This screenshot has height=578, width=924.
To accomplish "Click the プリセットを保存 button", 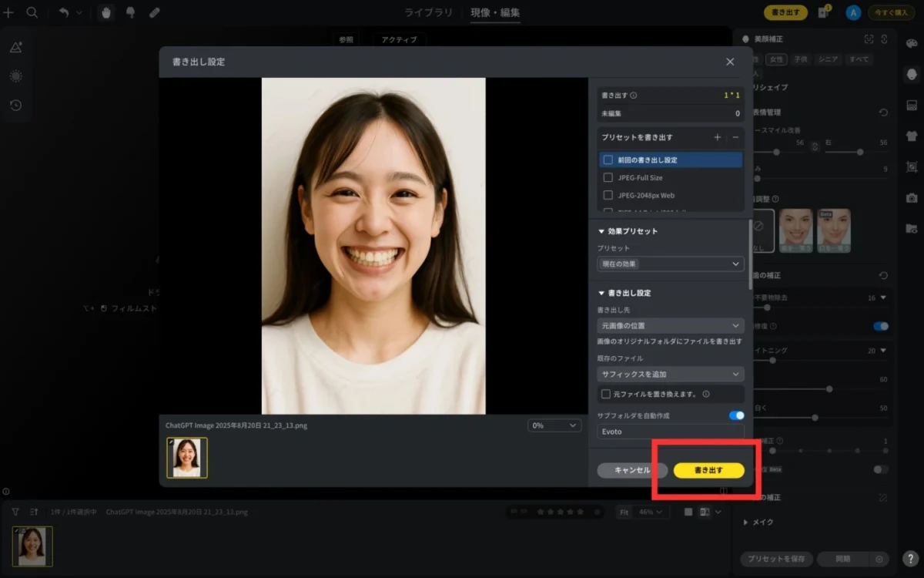I will tap(777, 559).
